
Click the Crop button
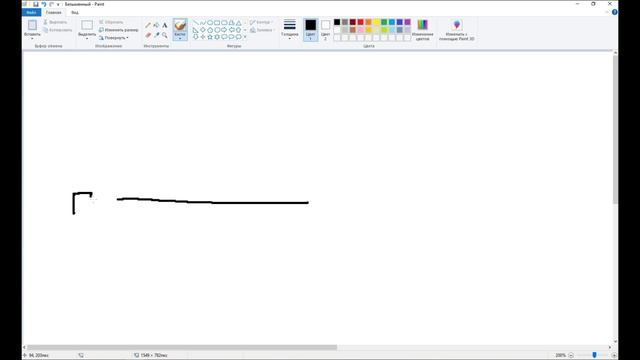pos(111,22)
